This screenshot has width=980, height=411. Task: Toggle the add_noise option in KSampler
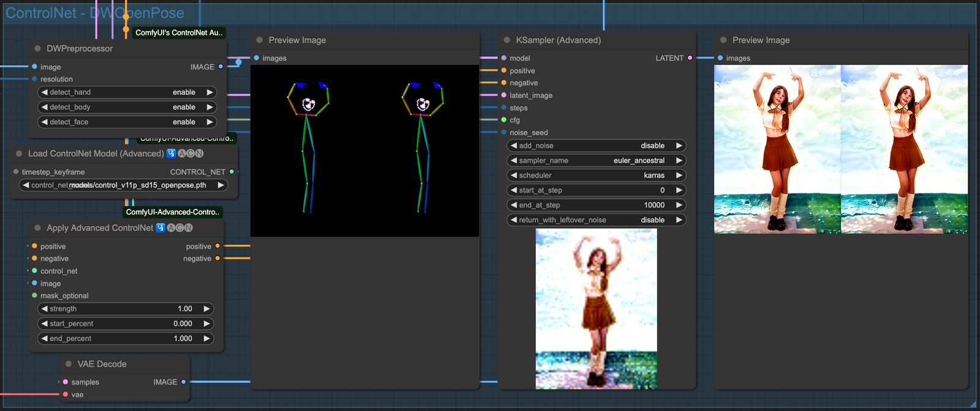point(596,146)
